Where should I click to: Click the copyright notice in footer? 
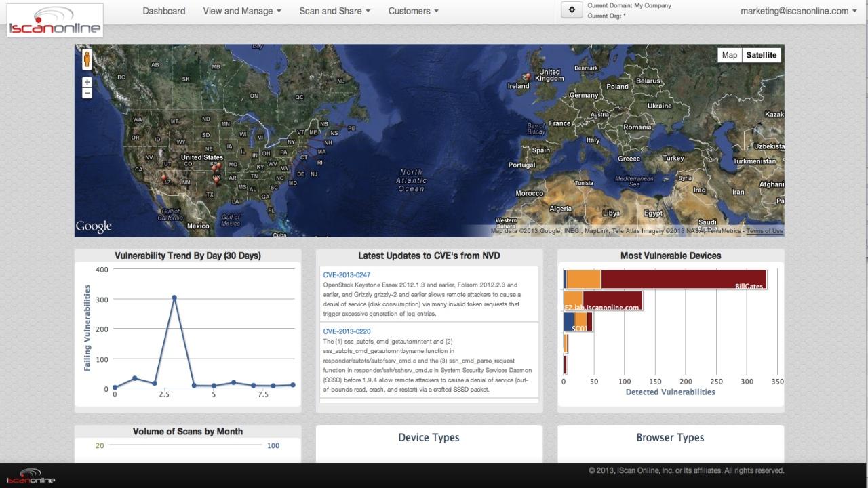pos(686,470)
